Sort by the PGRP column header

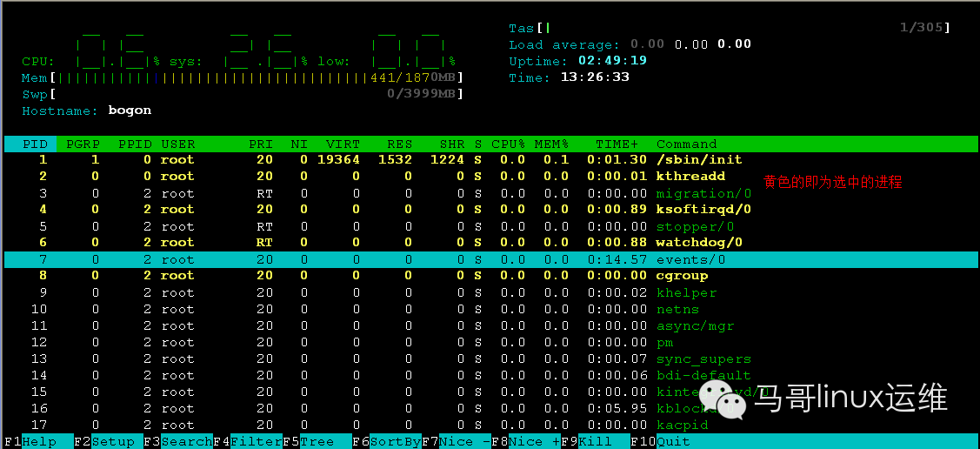tap(83, 144)
